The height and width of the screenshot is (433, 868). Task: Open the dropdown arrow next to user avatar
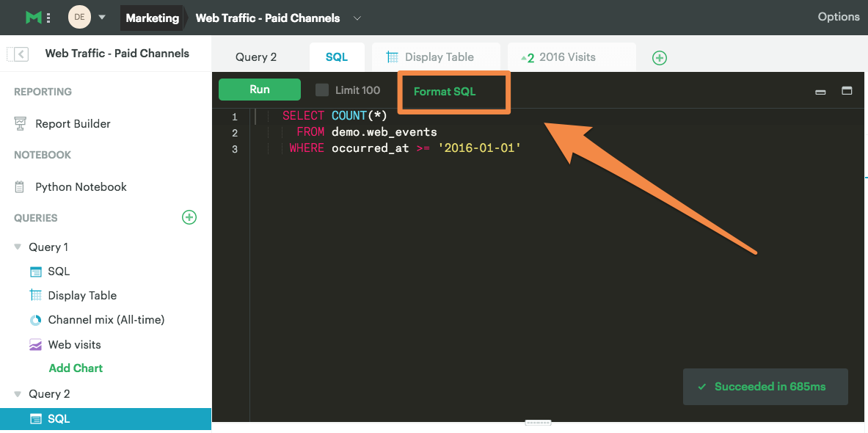click(102, 17)
